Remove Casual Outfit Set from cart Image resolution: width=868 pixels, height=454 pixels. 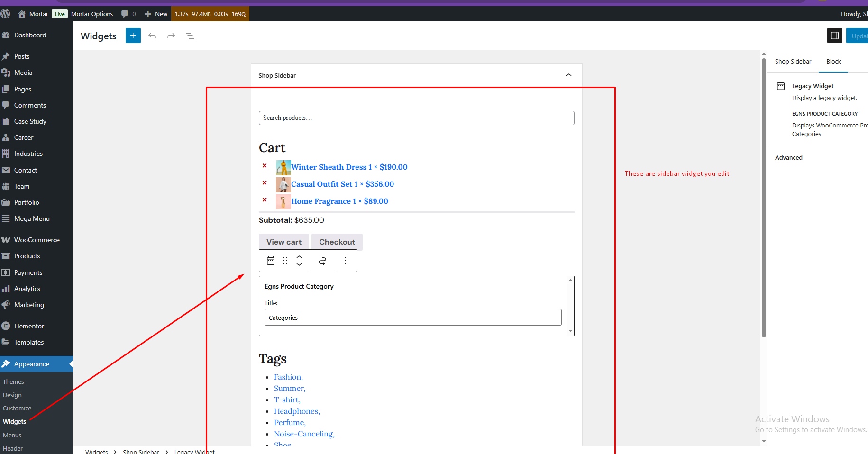[x=265, y=182]
